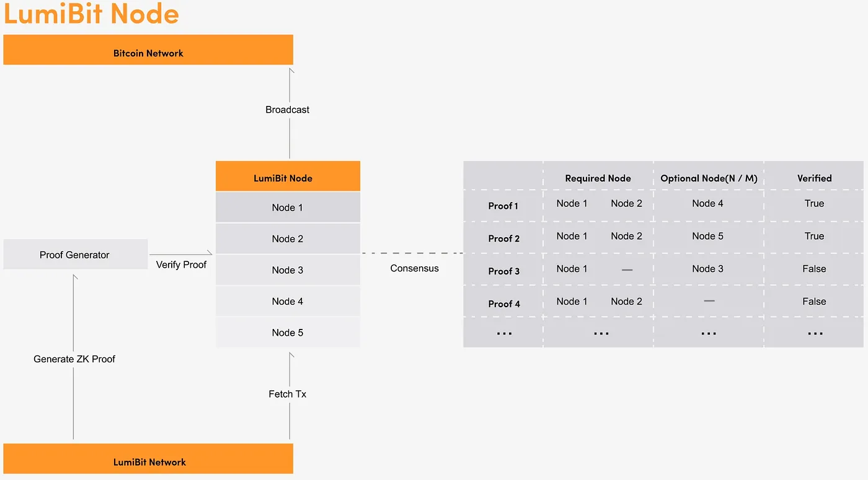The height and width of the screenshot is (480, 868).
Task: Select Node 2 in the LumiBit Node stack
Action: click(x=288, y=239)
